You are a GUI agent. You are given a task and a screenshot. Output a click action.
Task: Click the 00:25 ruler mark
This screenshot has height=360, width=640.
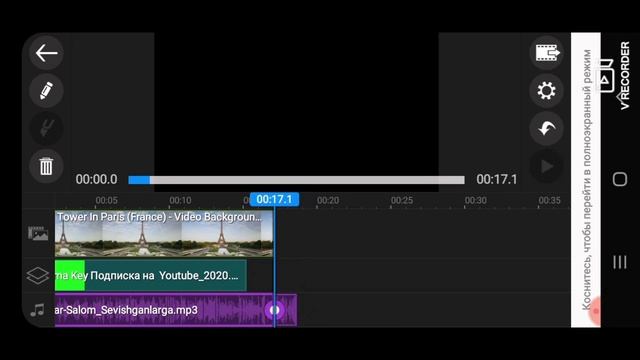pyautogui.click(x=402, y=200)
